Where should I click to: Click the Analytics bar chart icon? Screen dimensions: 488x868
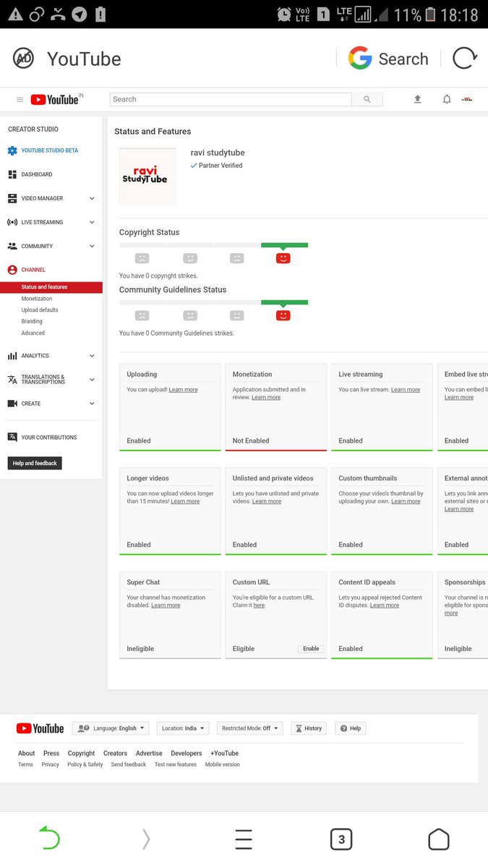(x=12, y=356)
